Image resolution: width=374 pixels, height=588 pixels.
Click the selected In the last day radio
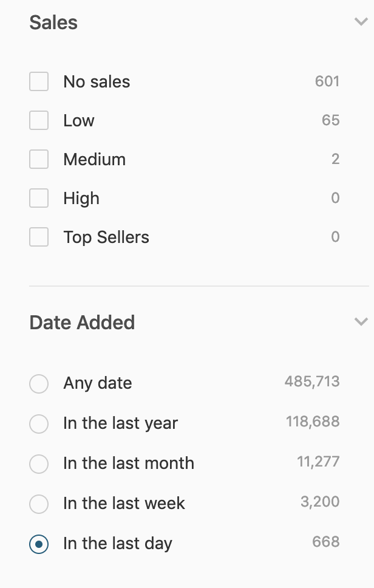coord(39,544)
